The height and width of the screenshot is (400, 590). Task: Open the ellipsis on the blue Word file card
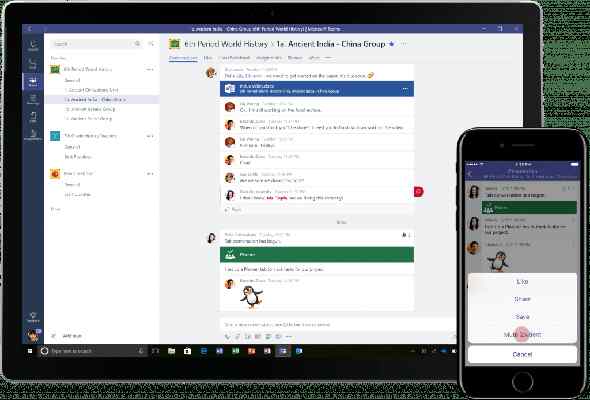click(405, 89)
